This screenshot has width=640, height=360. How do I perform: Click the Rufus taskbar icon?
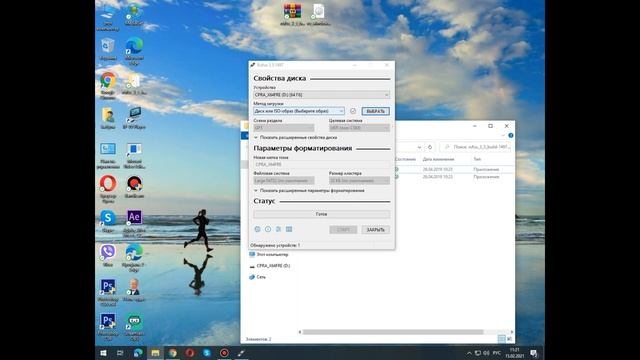[x=242, y=353]
